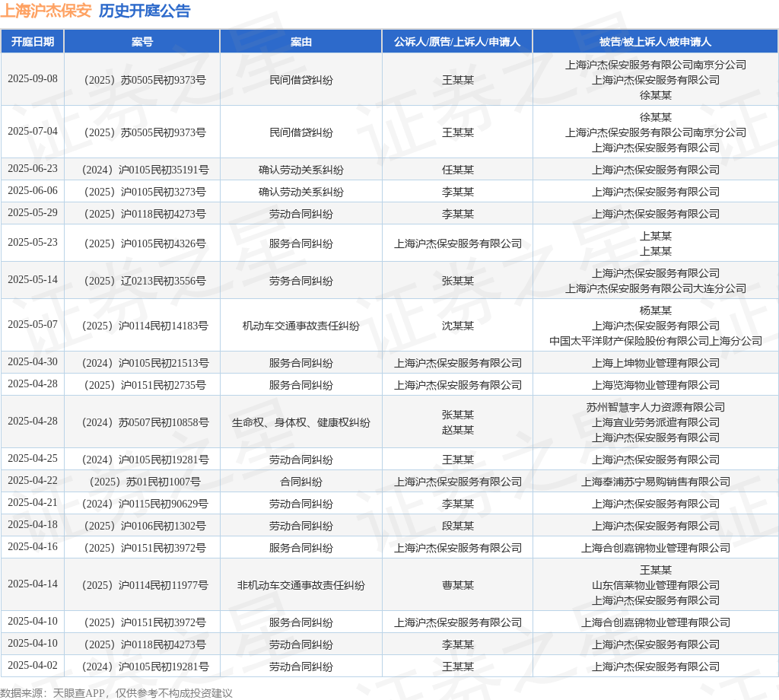Select the date 2025-05-23
Image resolution: width=779 pixels, height=700 pixels.
pyautogui.click(x=32, y=243)
